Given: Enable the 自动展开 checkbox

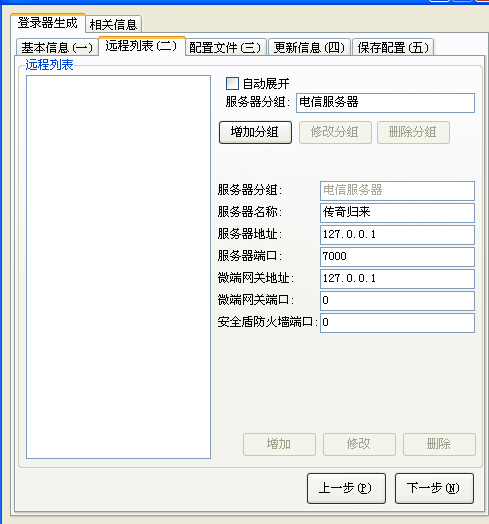Looking at the screenshot, I should 232,84.
